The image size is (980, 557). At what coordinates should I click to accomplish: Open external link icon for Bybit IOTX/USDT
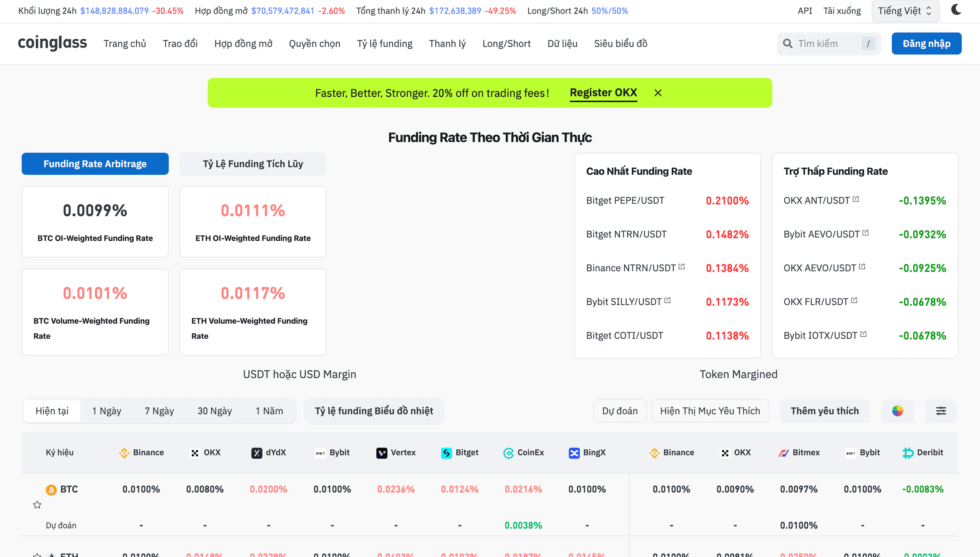[864, 334]
